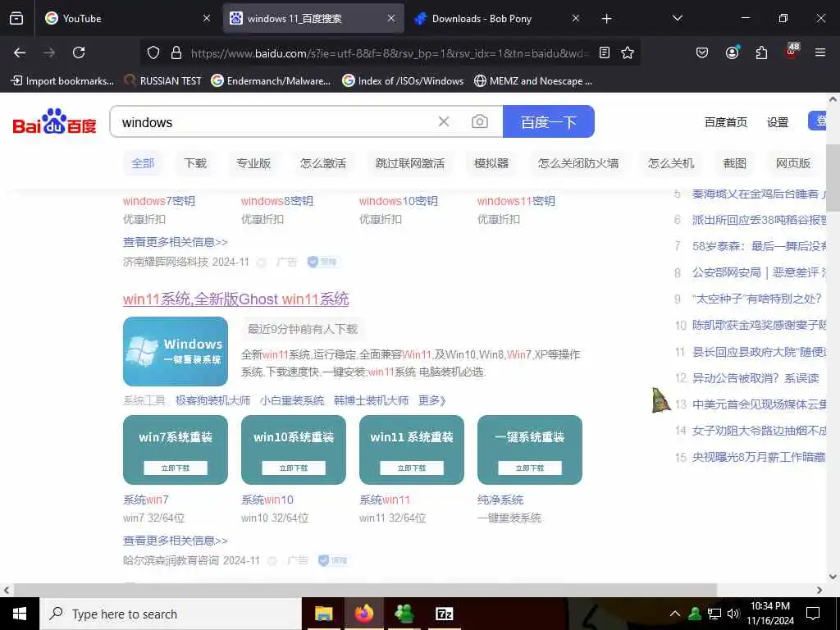Viewport: 840px width, 630px height.
Task: Open File Explorer from the taskbar
Action: tap(323, 614)
